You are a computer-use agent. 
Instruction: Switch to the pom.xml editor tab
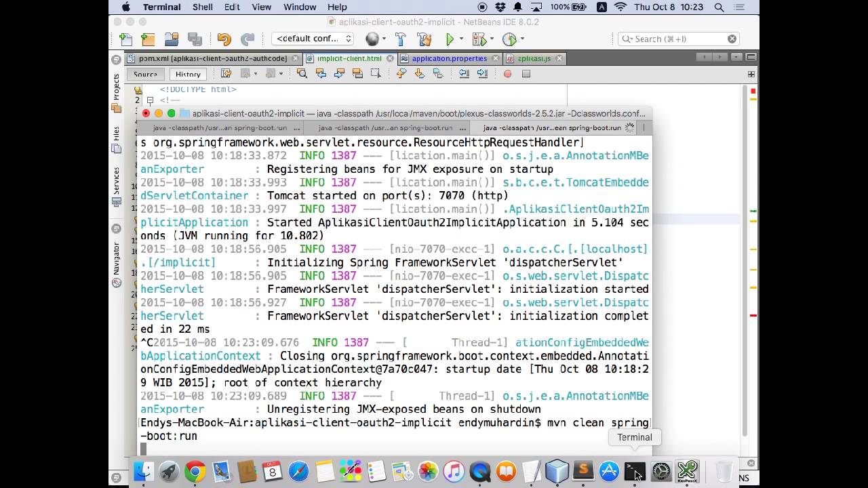[x=212, y=58]
